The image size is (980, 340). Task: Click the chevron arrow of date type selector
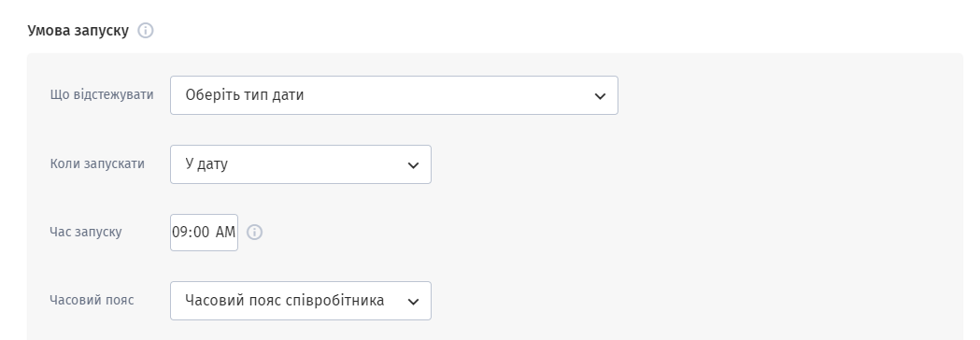tap(600, 95)
